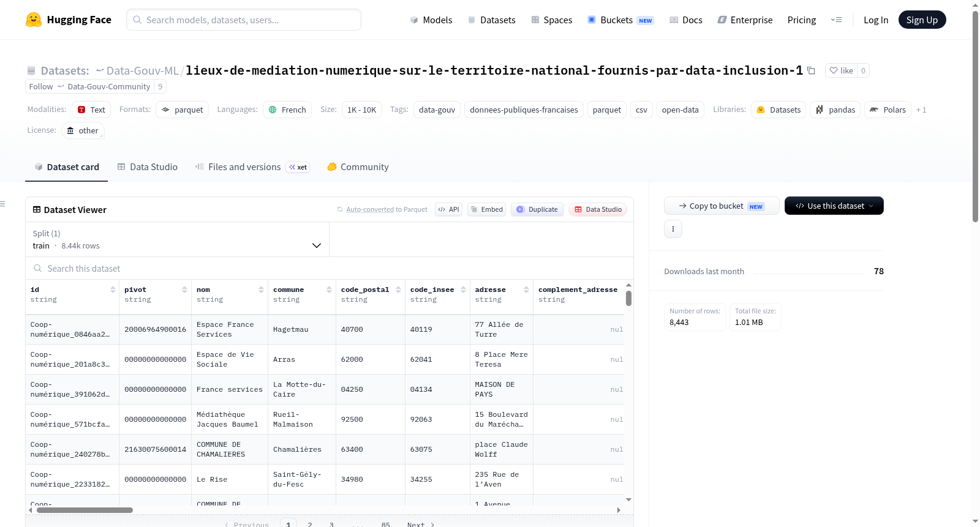
Task: Open Enterprise in the top navigation
Action: click(745, 20)
